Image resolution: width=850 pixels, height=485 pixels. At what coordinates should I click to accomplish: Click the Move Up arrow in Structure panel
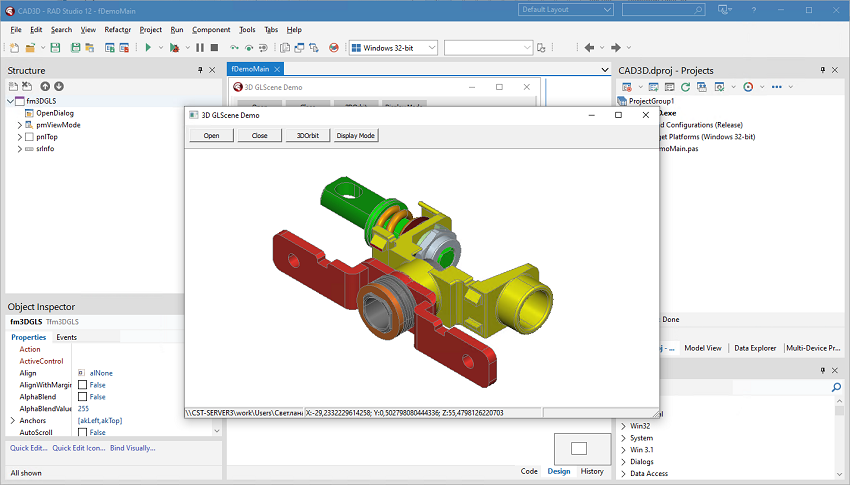point(45,87)
